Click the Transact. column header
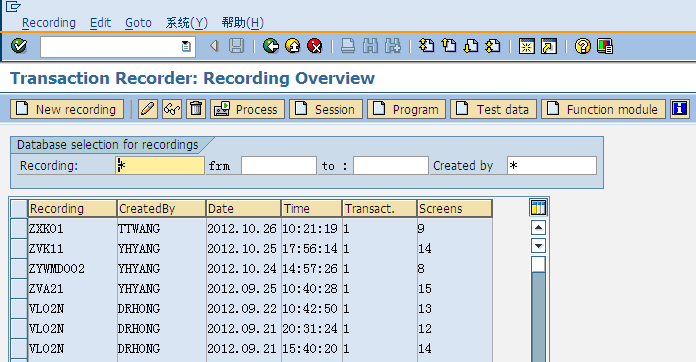 point(380,209)
